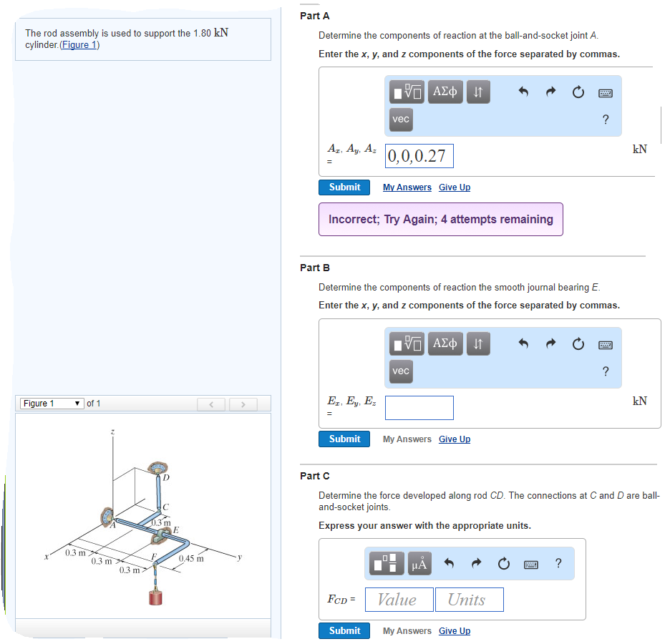Click the up-down arrows icon in Part B

point(479,343)
